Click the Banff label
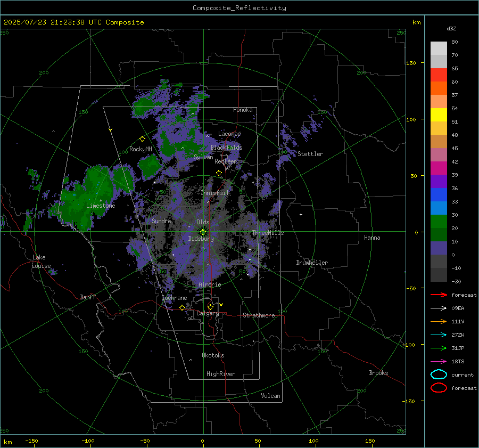The height and width of the screenshot is (448, 479). click(x=88, y=297)
